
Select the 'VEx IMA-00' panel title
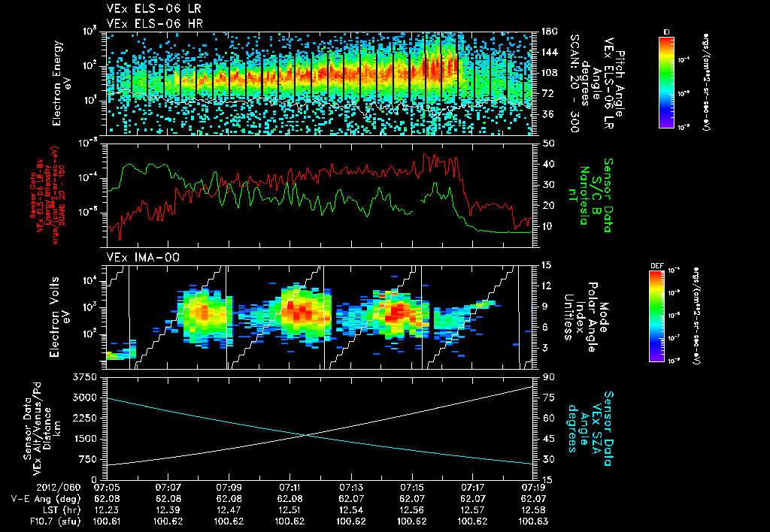click(x=143, y=257)
